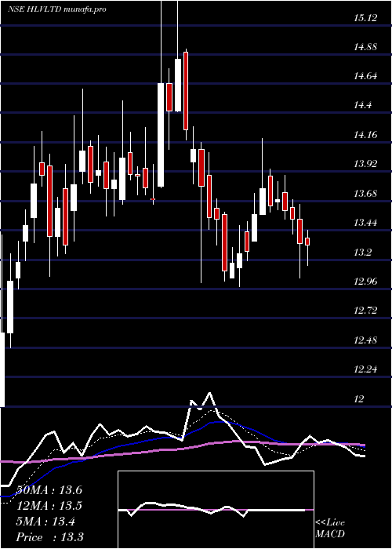Click the 13.68 price axis label
Image resolution: width=392 pixels, height=549 pixels.
point(365,193)
